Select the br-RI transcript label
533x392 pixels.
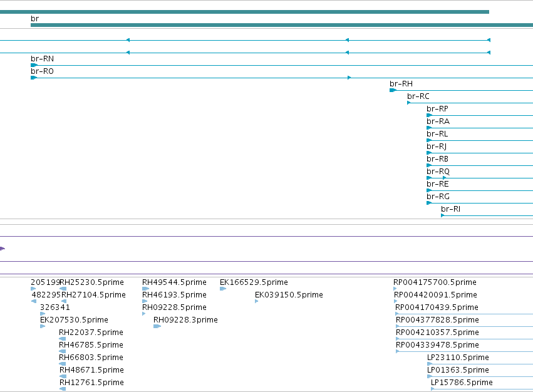click(451, 209)
